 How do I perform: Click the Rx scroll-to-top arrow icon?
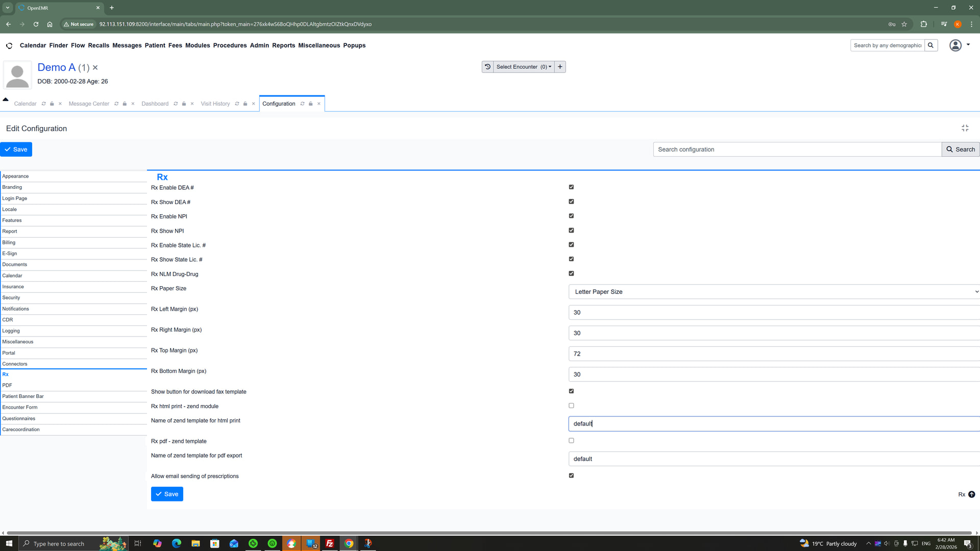tap(972, 494)
